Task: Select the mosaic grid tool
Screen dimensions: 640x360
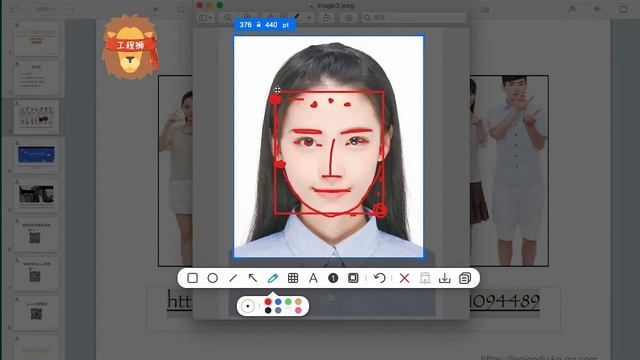Action: [x=293, y=278]
